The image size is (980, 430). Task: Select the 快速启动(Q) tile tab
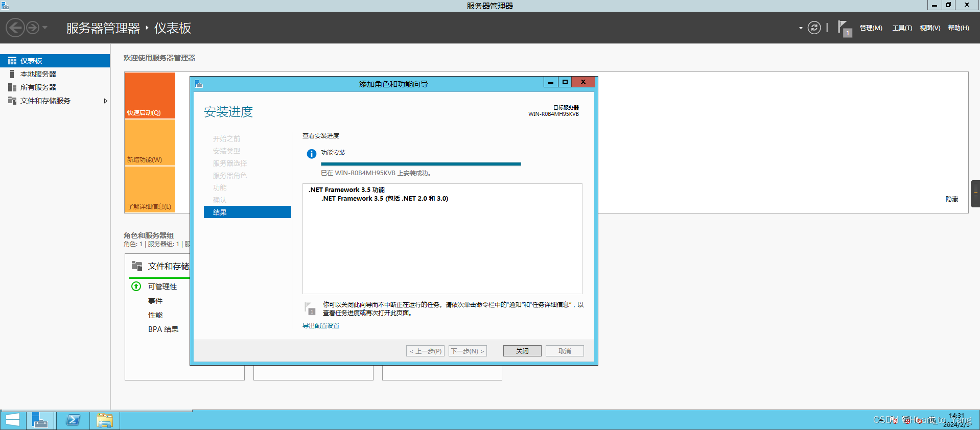click(x=150, y=95)
